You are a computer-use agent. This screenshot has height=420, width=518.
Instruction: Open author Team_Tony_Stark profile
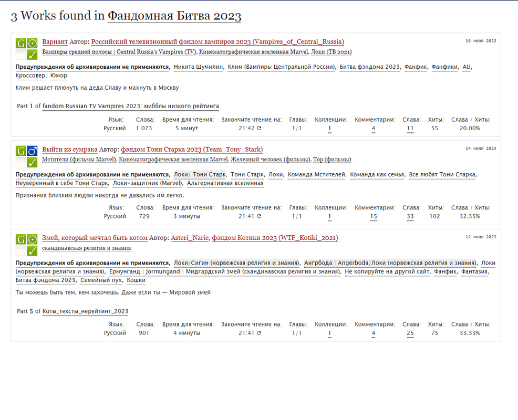[192, 149]
